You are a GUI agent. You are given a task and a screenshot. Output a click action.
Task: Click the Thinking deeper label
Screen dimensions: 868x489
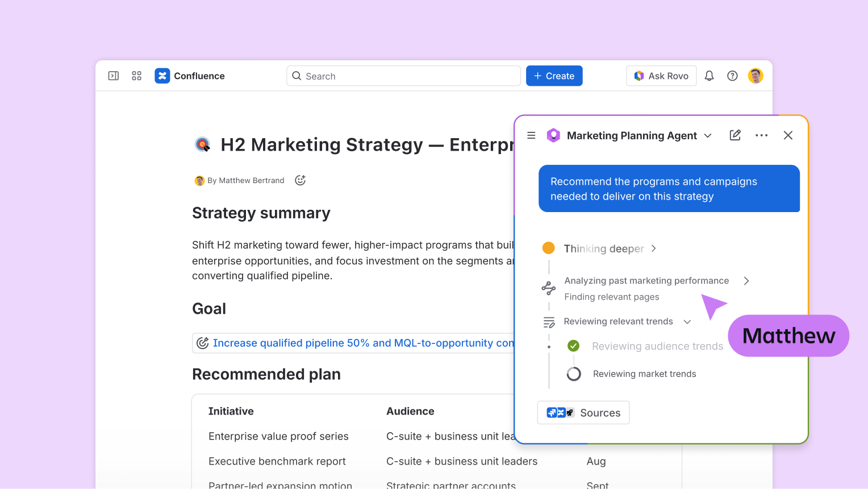pos(604,248)
